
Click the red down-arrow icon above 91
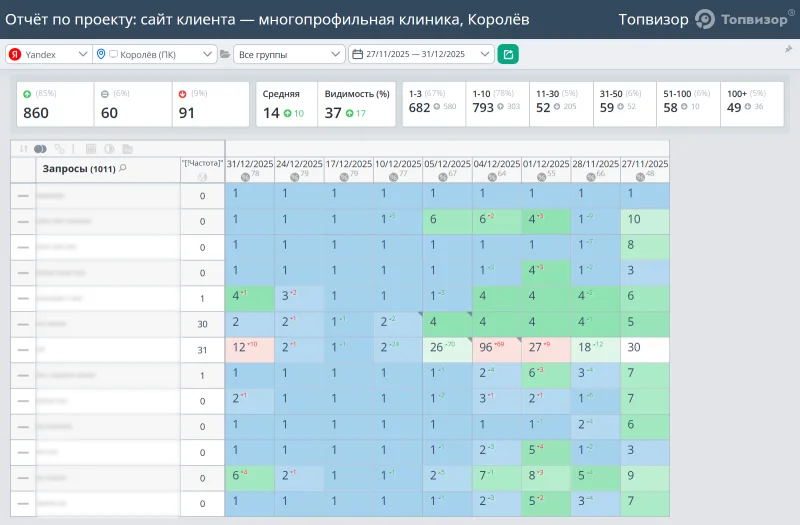click(x=183, y=94)
